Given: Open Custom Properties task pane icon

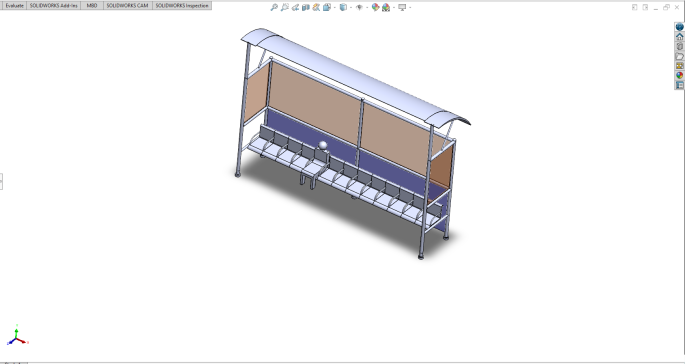Looking at the screenshot, I should (x=679, y=85).
